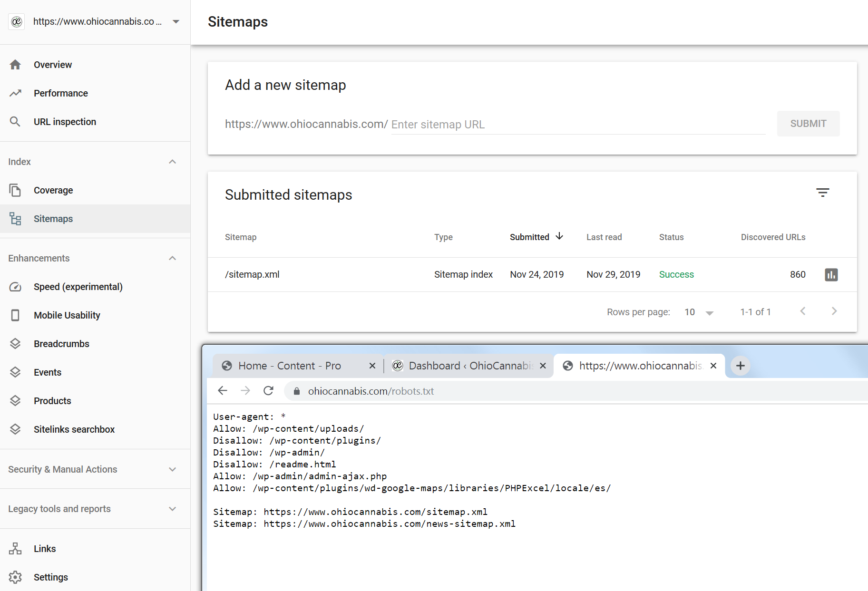Reload the robots.txt page

pyautogui.click(x=268, y=391)
